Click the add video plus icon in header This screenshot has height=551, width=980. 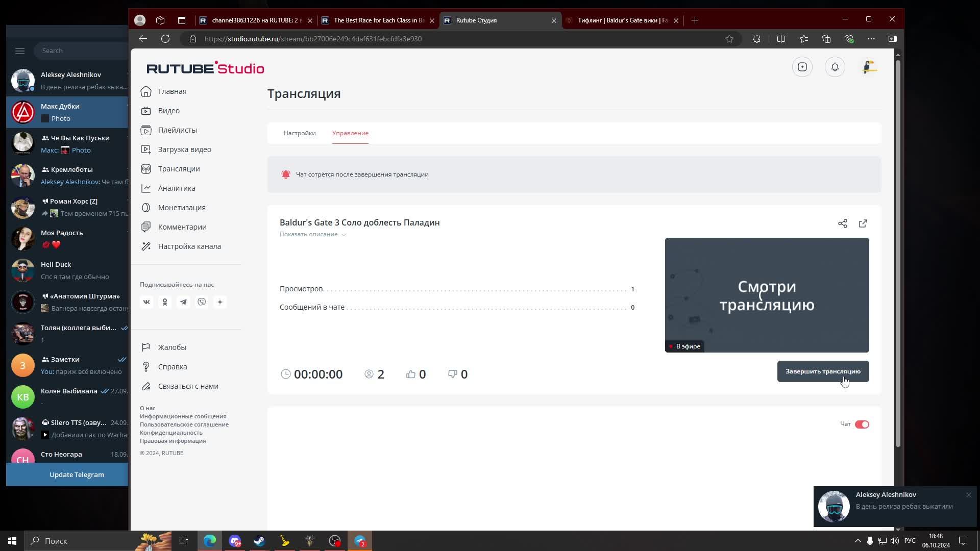[802, 67]
